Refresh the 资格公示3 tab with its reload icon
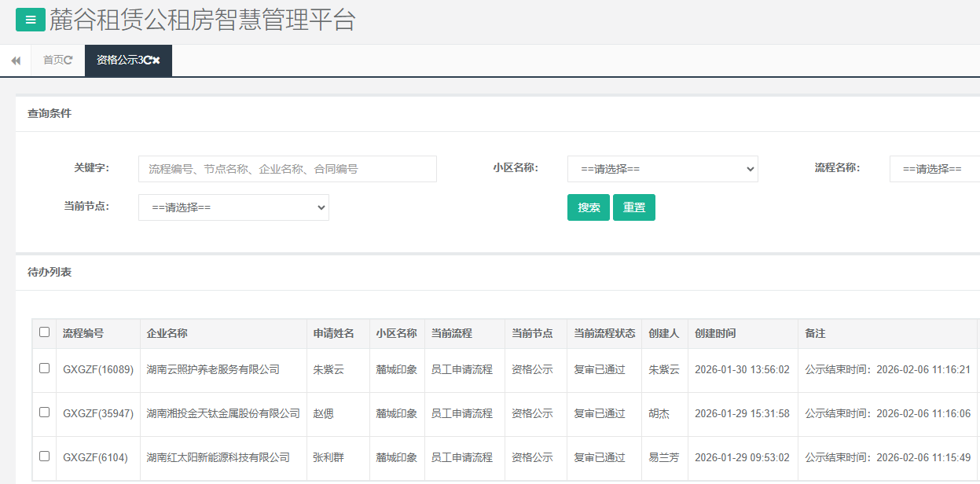This screenshot has width=980, height=484. pos(148,60)
